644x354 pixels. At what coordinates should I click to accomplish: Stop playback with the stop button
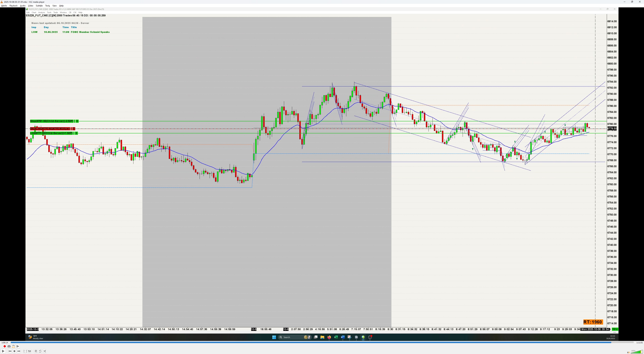[x=14, y=351]
